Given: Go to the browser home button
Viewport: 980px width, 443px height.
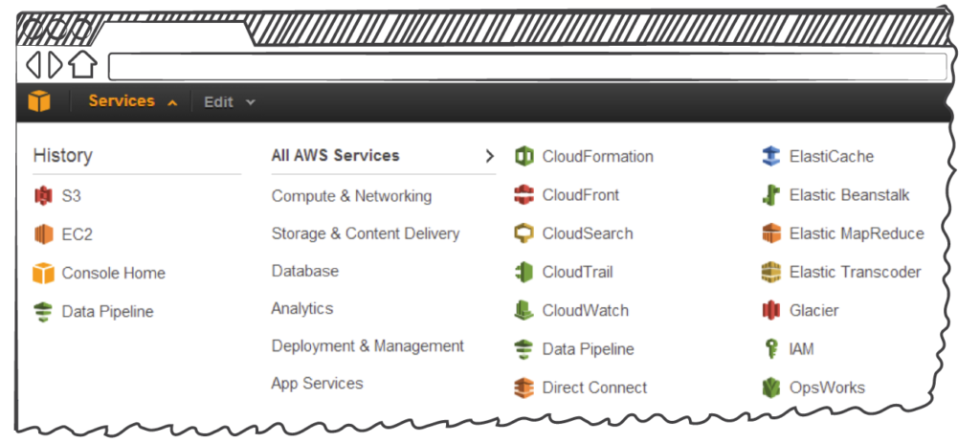Looking at the screenshot, I should tap(83, 64).
